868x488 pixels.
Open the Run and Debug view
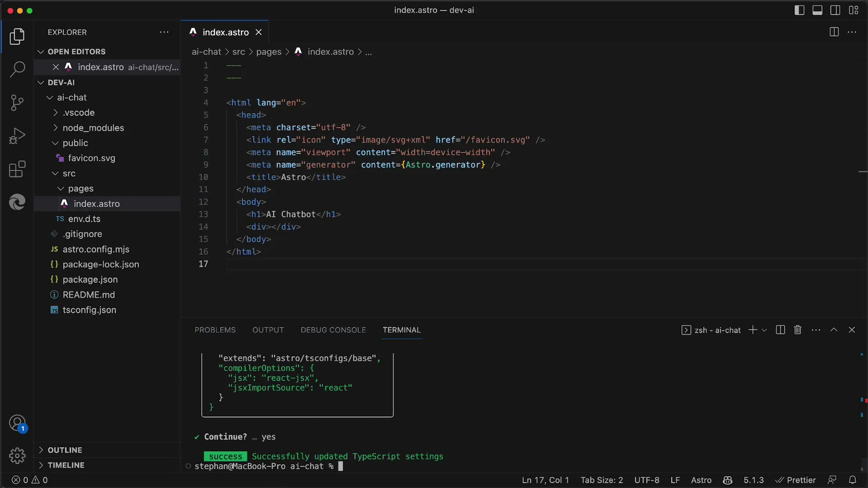[17, 136]
